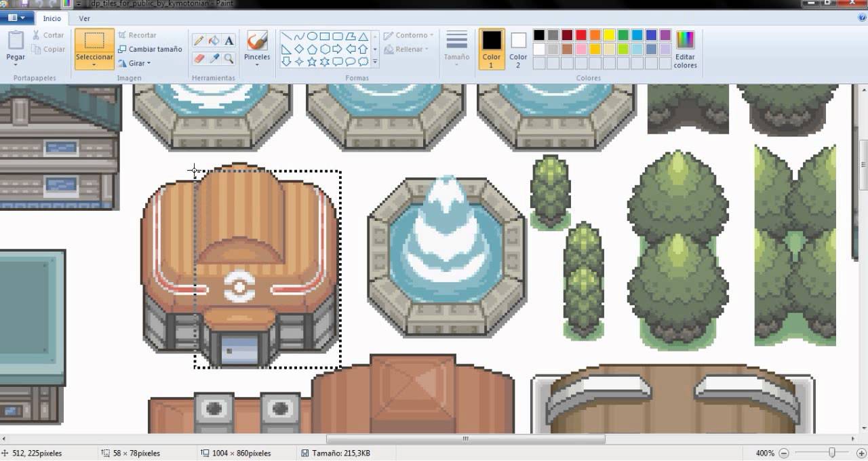Click the horizontal scrollbar thumb
Screen dimensions: 868x461
pos(465,439)
